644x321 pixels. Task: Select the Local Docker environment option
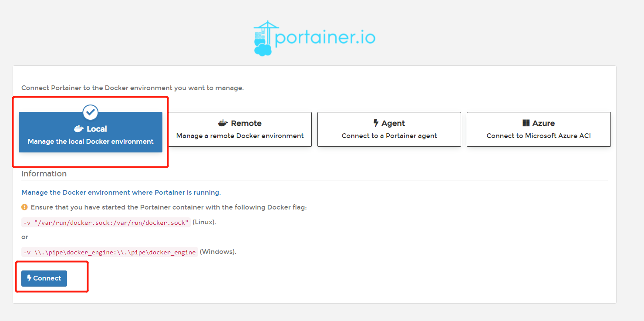[91, 132]
